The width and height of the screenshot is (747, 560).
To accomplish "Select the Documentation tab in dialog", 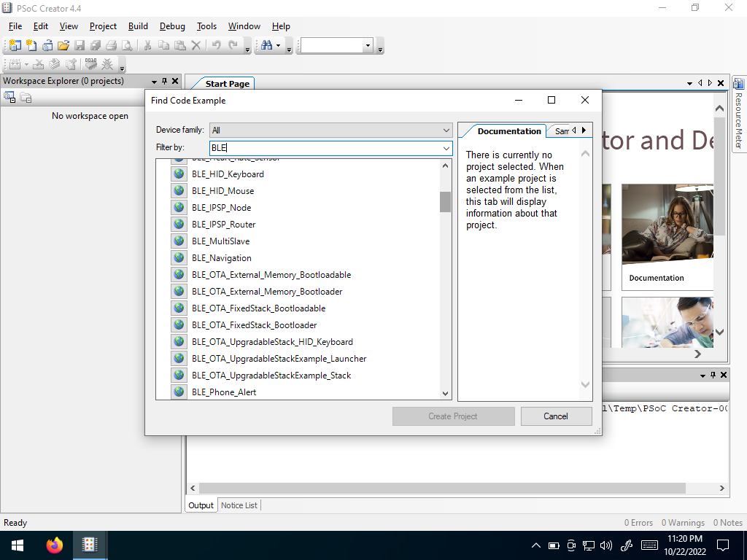I will (x=508, y=131).
